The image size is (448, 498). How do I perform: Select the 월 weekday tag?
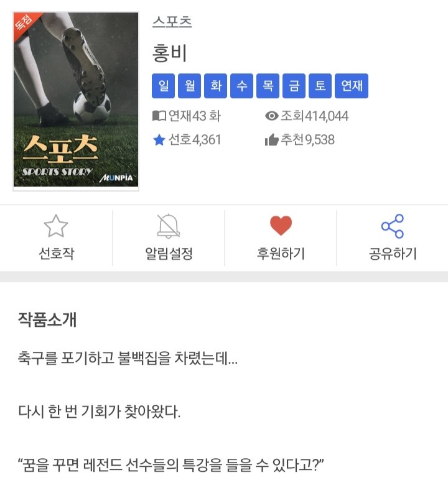[190, 86]
